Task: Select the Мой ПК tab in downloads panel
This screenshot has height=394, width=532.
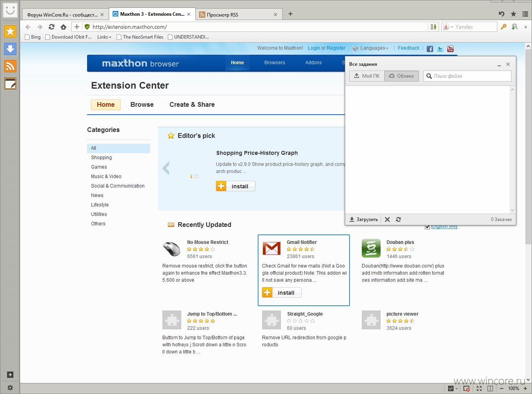Action: pyautogui.click(x=367, y=76)
